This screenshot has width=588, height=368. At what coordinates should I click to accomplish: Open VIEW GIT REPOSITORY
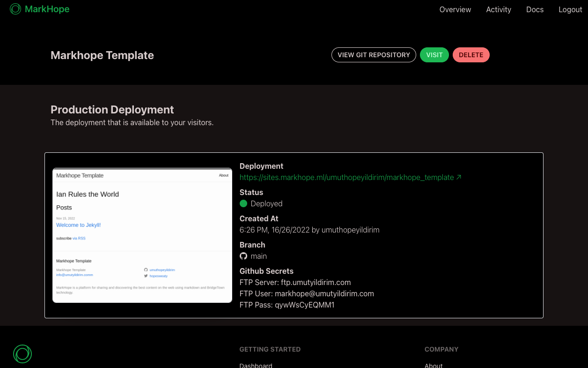click(374, 55)
